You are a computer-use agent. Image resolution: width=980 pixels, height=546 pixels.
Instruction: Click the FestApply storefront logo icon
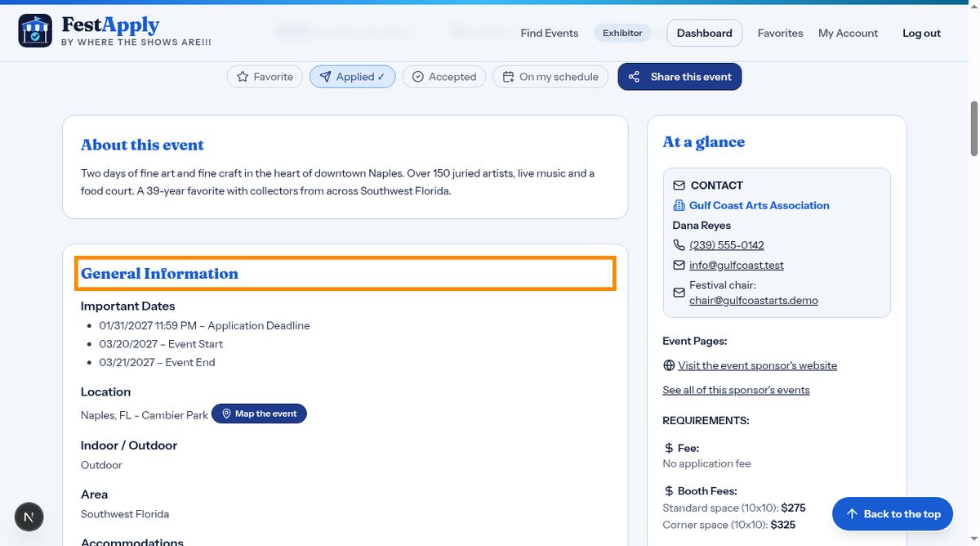pyautogui.click(x=35, y=30)
